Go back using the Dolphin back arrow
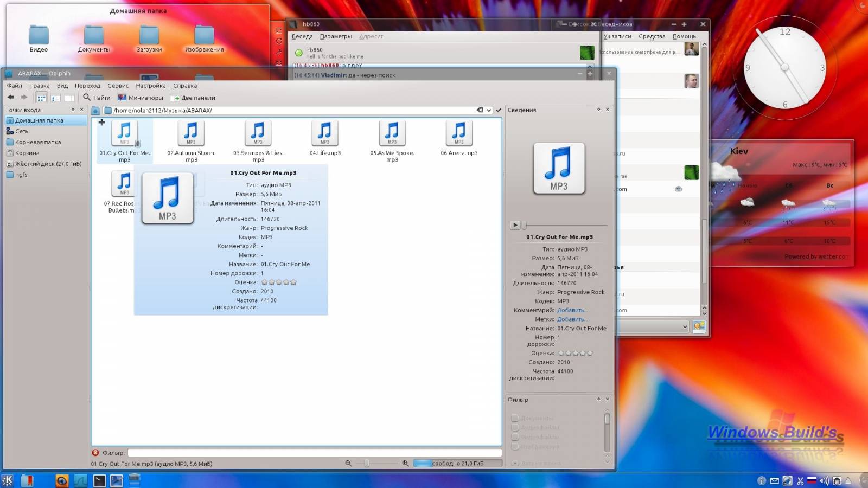 click(x=10, y=98)
